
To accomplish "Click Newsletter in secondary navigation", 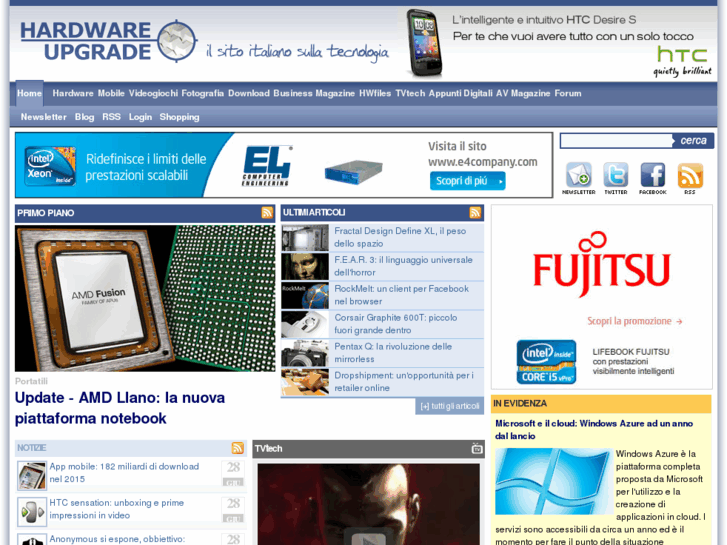I will (44, 117).
